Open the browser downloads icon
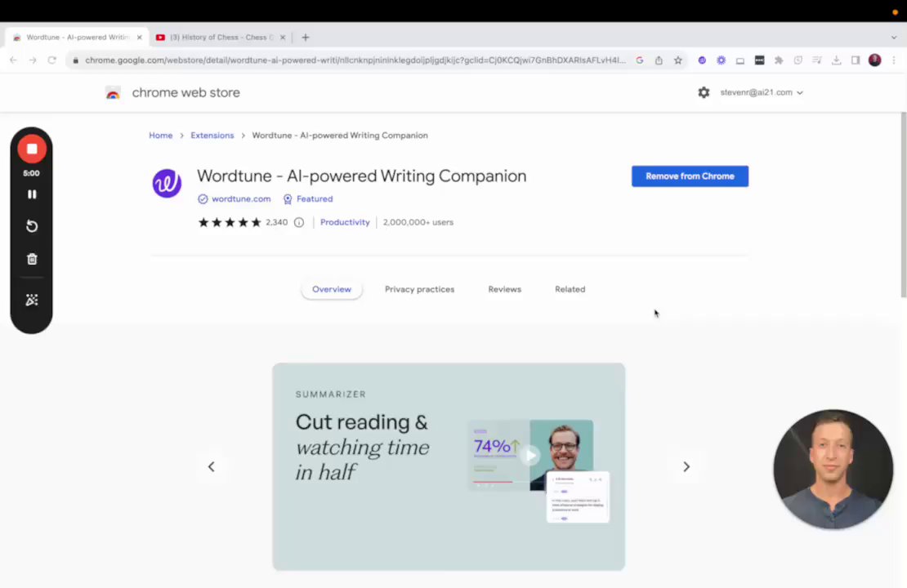 pyautogui.click(x=837, y=60)
